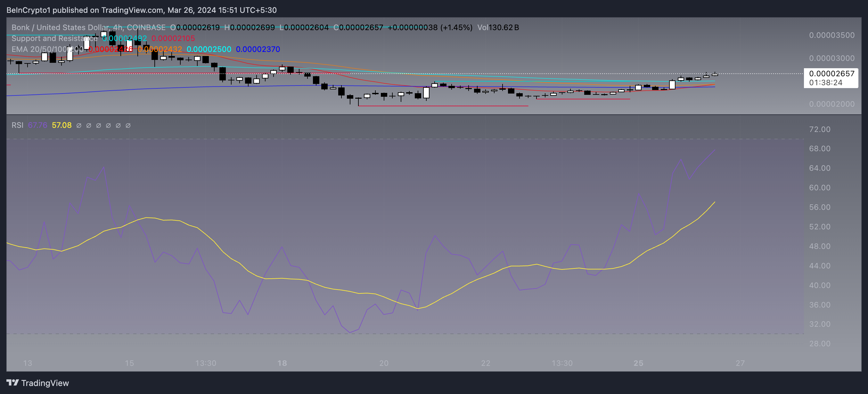The height and width of the screenshot is (394, 868).
Task: Click the red resistance value 0.00002105
Action: pyautogui.click(x=173, y=38)
